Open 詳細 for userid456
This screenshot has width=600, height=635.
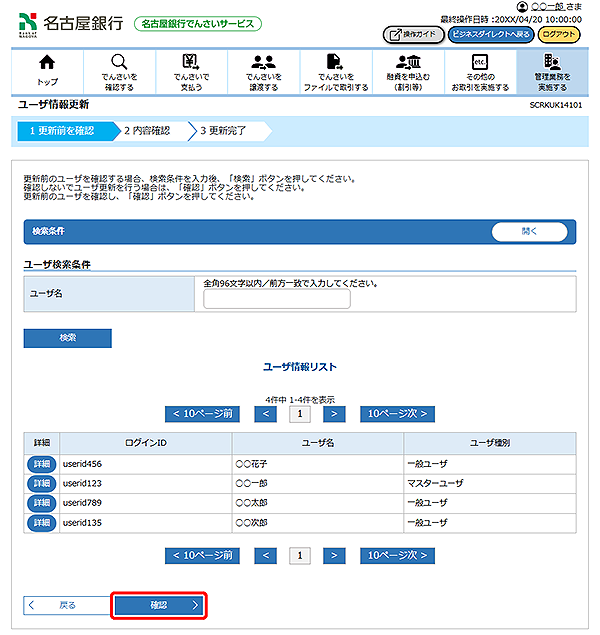(x=41, y=464)
